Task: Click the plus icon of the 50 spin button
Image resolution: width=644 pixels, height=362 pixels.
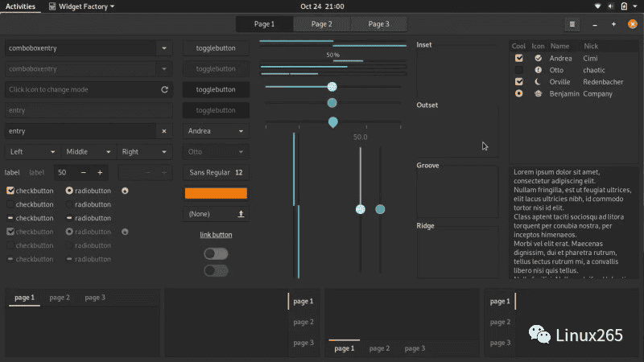Action: pos(100,172)
